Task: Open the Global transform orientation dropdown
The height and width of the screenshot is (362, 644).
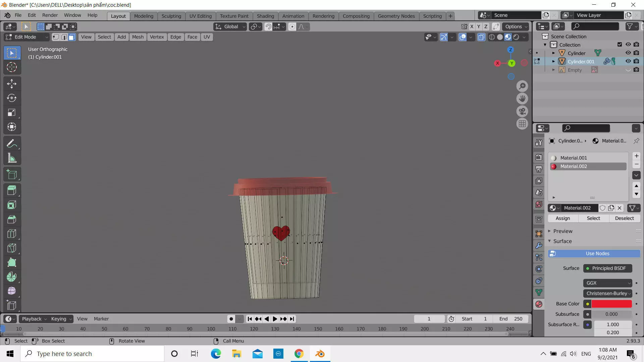Action: [231, 26]
